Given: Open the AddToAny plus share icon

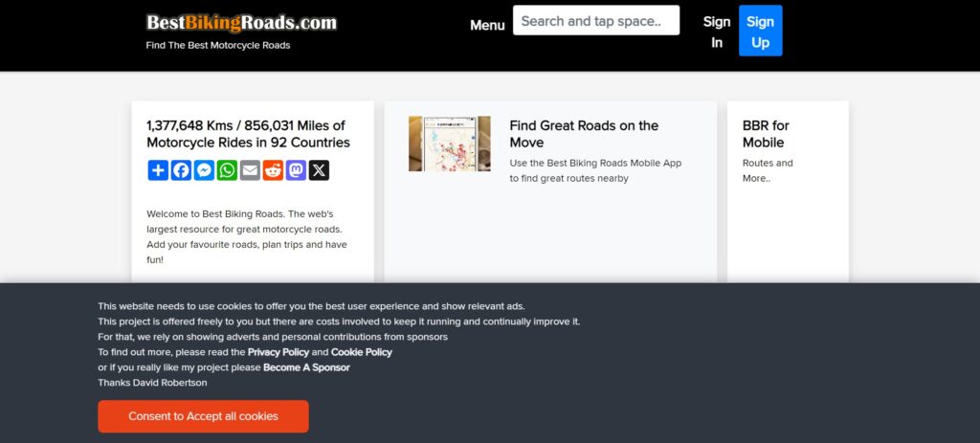Looking at the screenshot, I should point(158,170).
